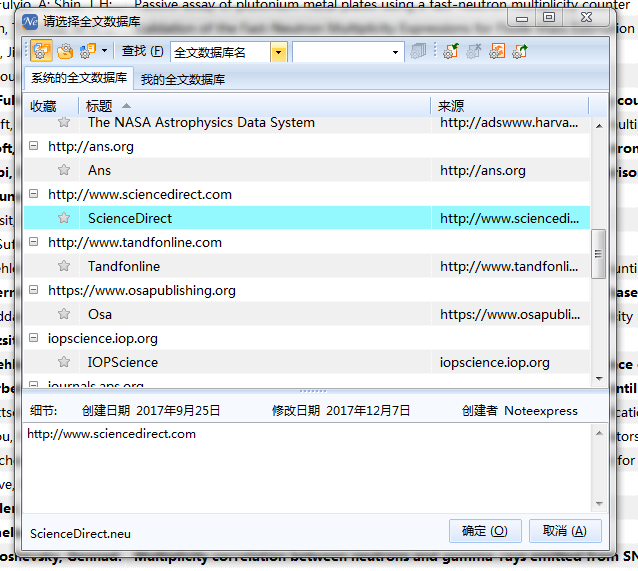
Task: Select the Tandfonline database row
Action: coord(307,266)
